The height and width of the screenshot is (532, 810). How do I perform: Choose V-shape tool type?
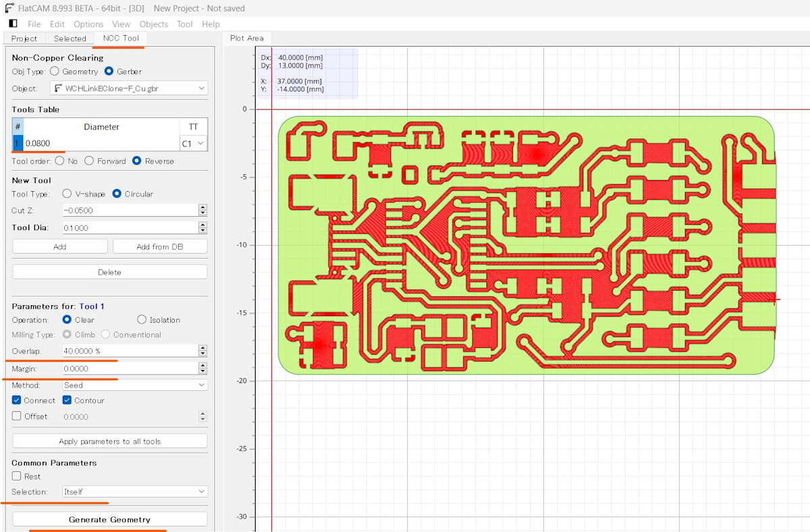tap(67, 194)
